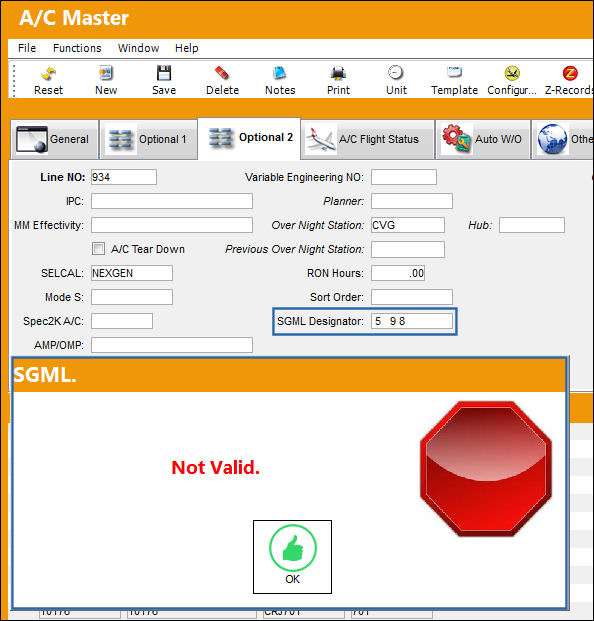Click the Not Valid message text
The height and width of the screenshot is (621, 594).
(215, 467)
